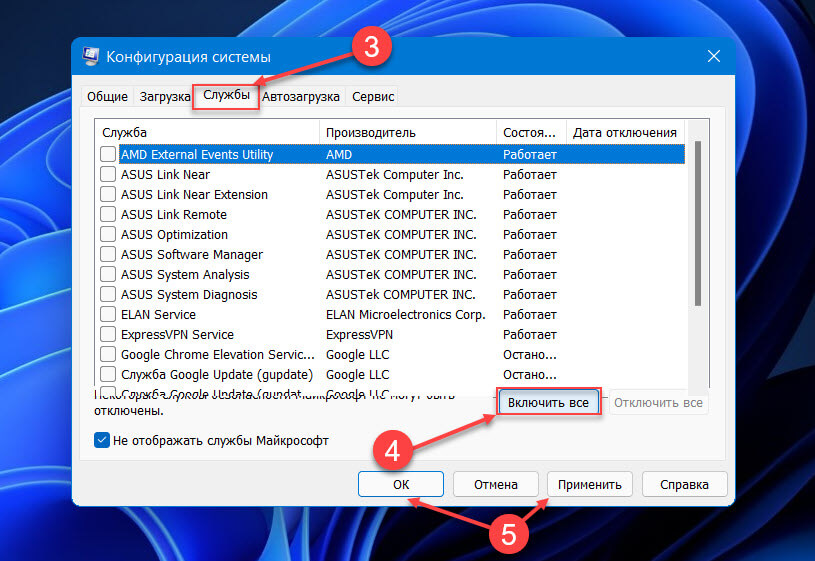
Task: Select the ELAN Service entry
Action: pos(158,315)
